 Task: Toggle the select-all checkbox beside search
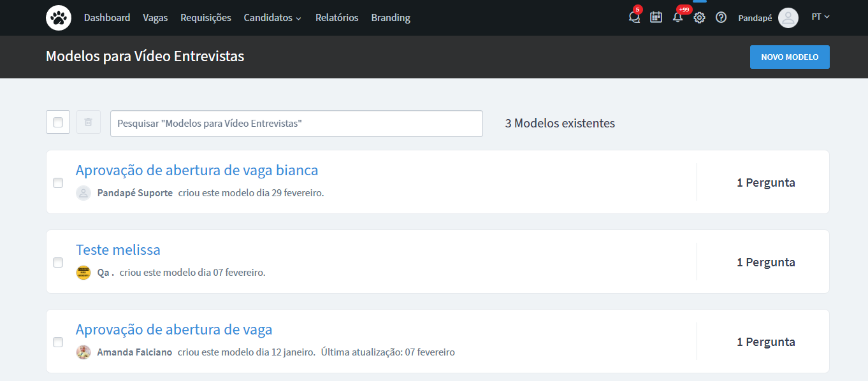coord(58,122)
